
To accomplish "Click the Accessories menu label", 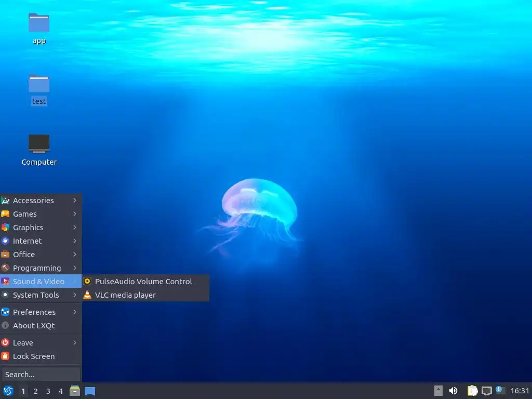I will coord(33,201).
